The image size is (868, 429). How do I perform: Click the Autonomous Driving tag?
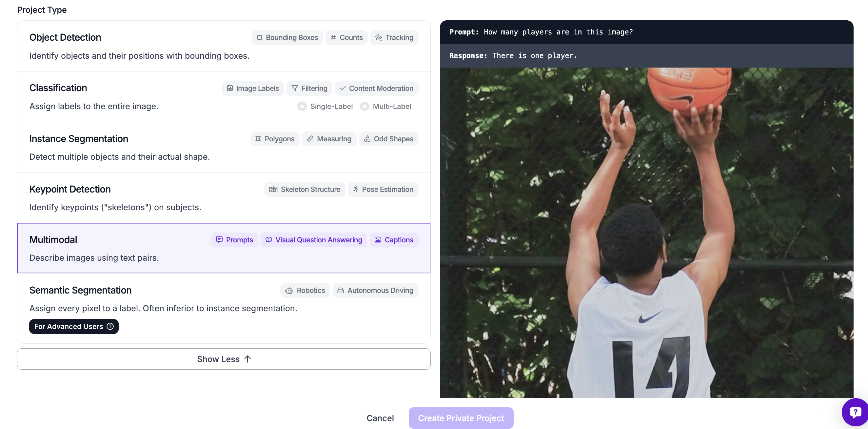(x=375, y=290)
